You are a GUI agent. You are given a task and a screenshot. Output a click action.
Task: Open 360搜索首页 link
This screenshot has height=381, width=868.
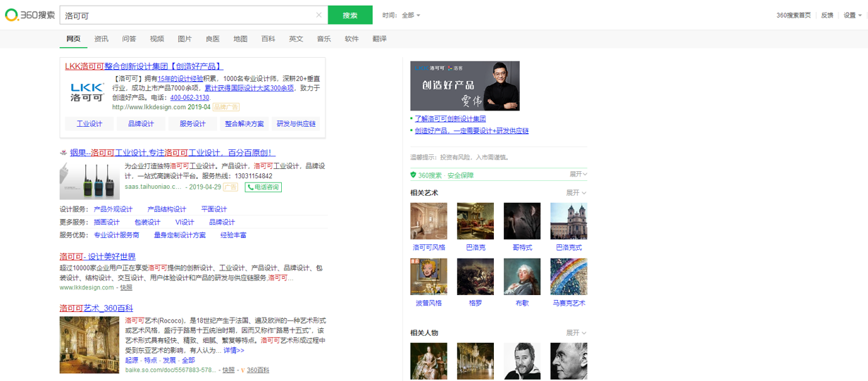pyautogui.click(x=793, y=15)
